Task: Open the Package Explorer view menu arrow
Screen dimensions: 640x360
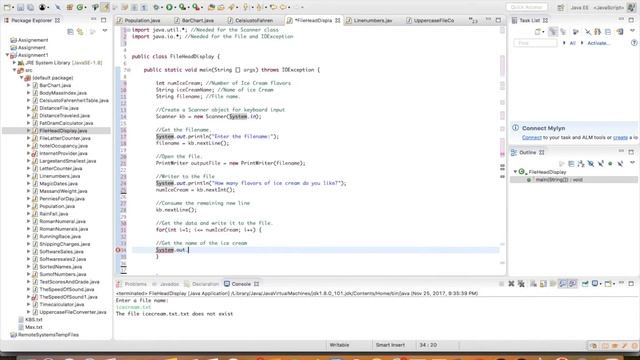Action: (105, 31)
